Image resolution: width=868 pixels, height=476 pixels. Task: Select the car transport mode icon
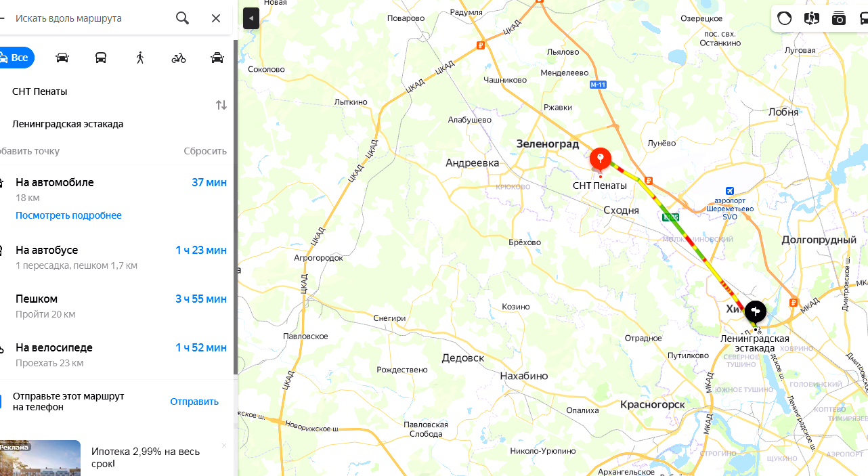click(62, 58)
